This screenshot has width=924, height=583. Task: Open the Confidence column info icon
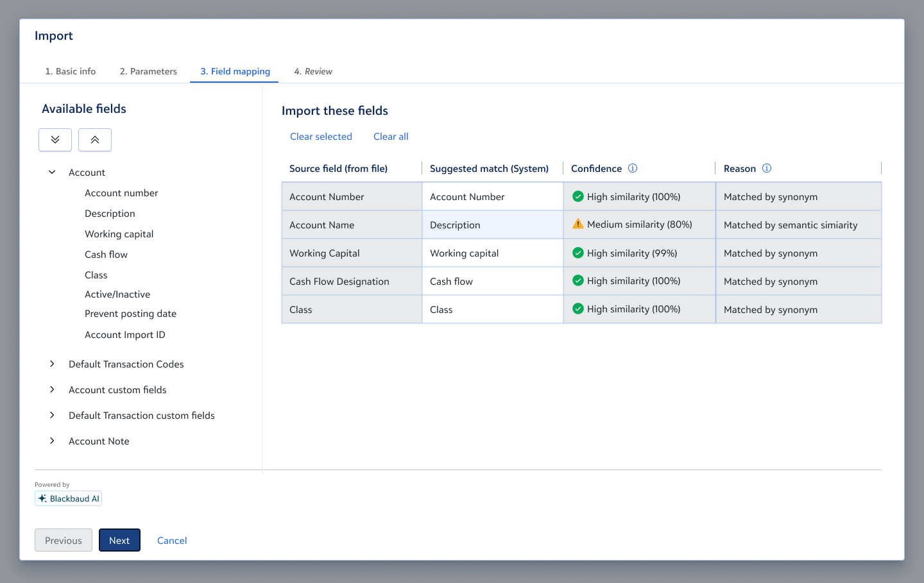point(633,168)
